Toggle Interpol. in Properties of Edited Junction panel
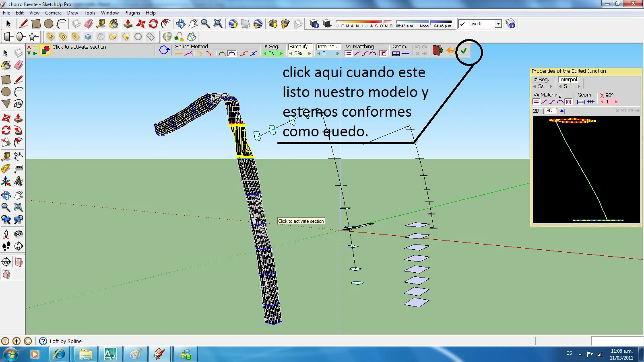Screen dimensions: 644x362 coord(568,80)
